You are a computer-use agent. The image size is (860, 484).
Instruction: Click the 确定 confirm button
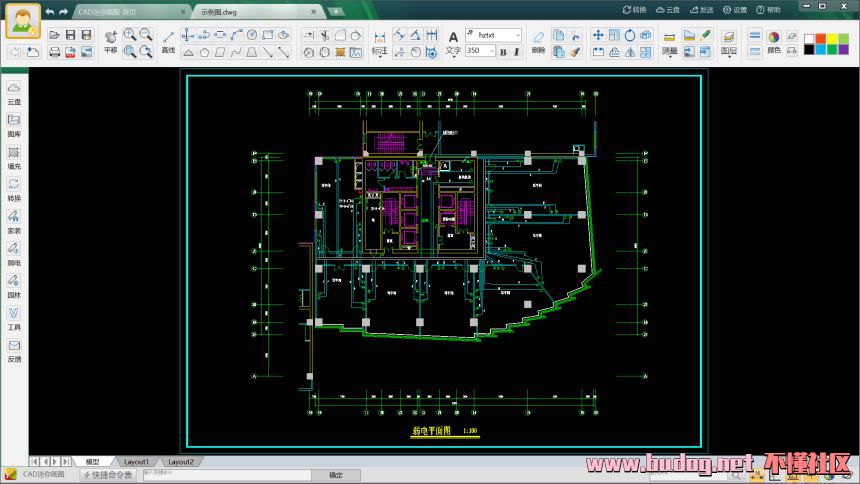click(336, 475)
